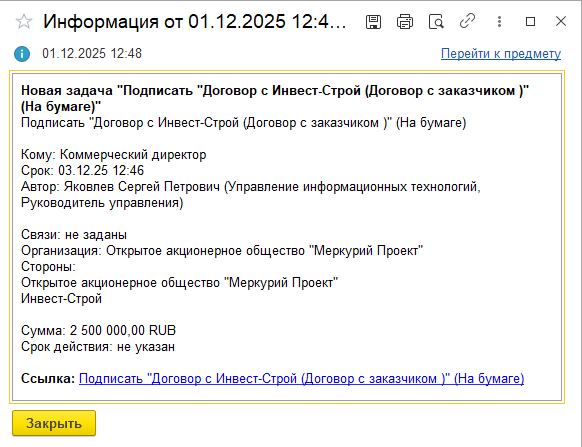Maximize the information window
The width and height of the screenshot is (582, 447).
pyautogui.click(x=530, y=22)
